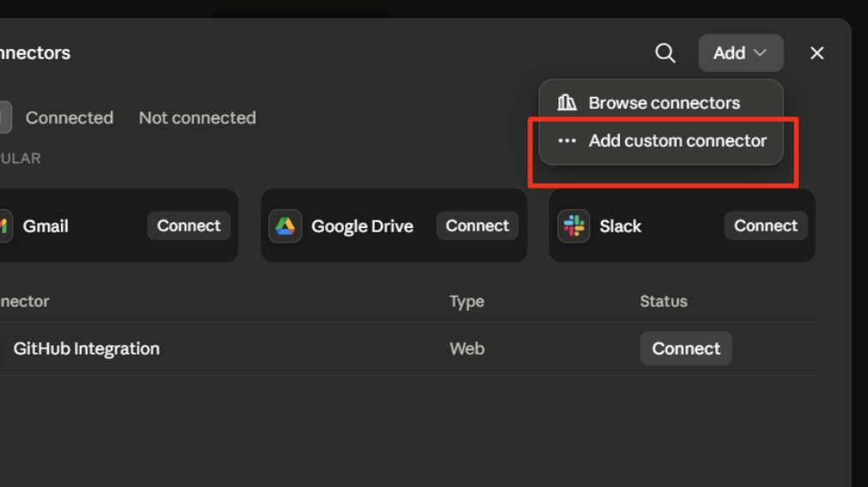Image resolution: width=868 pixels, height=487 pixels.
Task: Connect the GitHub Integration row
Action: click(x=686, y=348)
